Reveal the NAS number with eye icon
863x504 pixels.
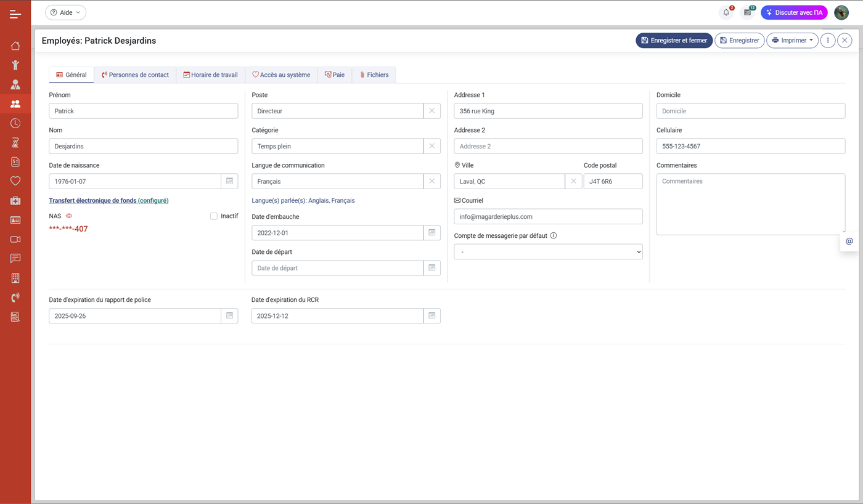pyautogui.click(x=69, y=216)
